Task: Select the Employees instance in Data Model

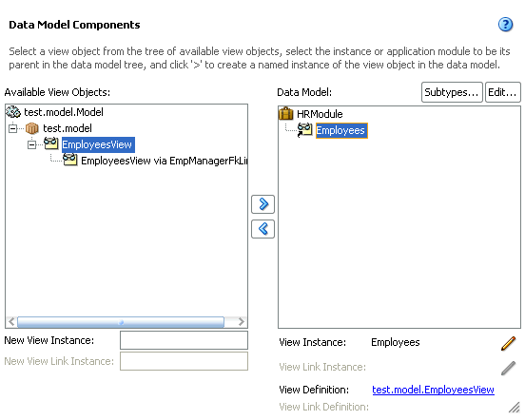Action: coord(341,130)
